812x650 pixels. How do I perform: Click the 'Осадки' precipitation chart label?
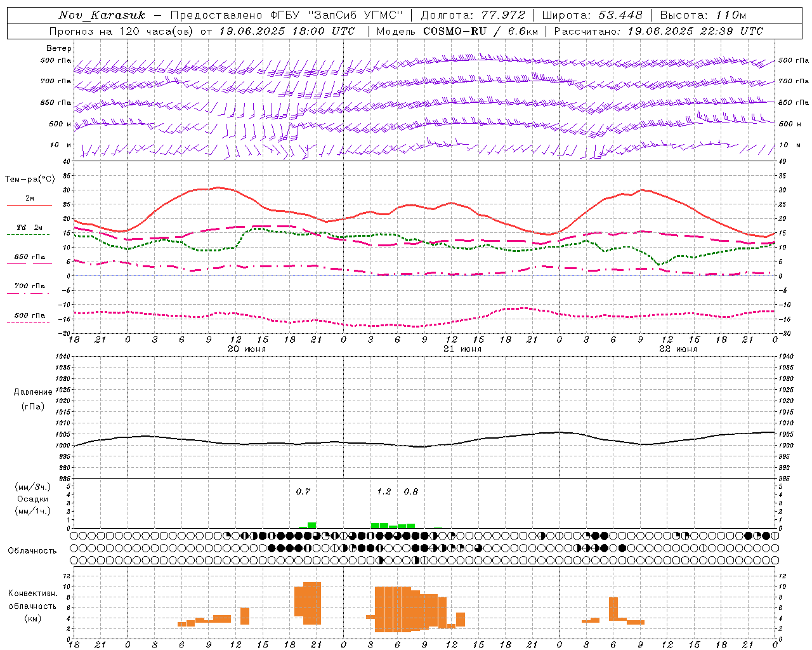click(x=33, y=499)
